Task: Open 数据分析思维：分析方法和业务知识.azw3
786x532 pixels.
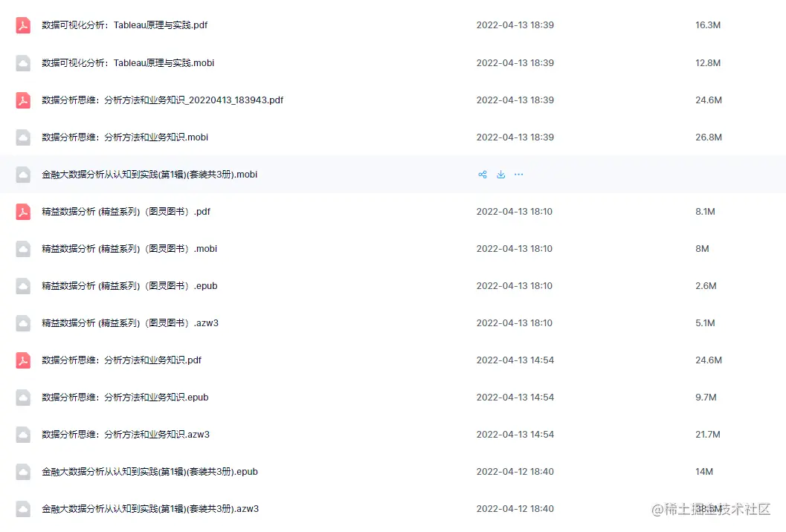Action: click(126, 435)
